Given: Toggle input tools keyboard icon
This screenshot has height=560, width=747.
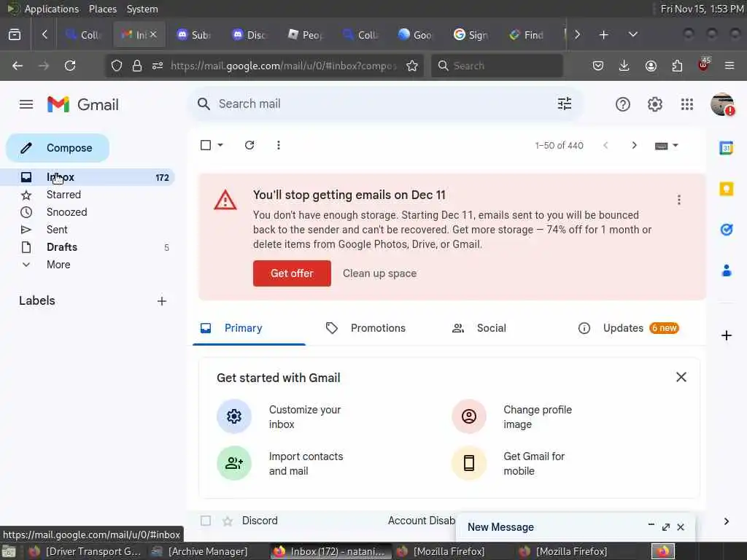Looking at the screenshot, I should click(661, 146).
